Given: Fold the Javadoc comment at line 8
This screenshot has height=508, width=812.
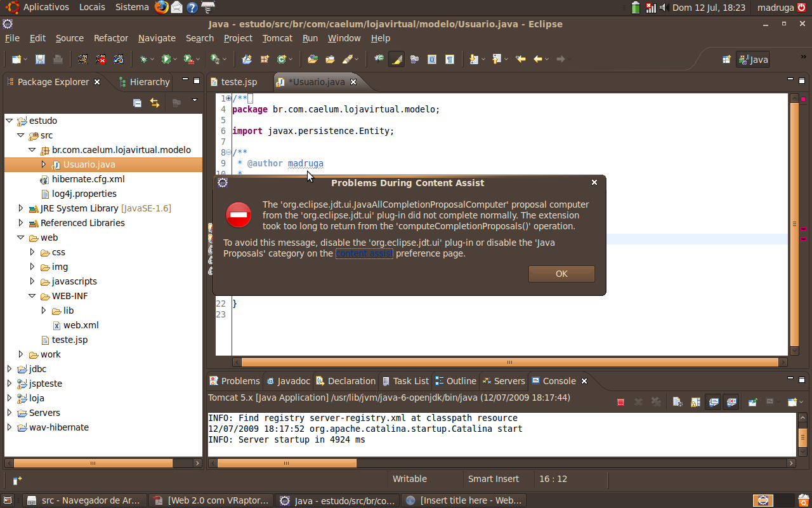Looking at the screenshot, I should click(x=228, y=152).
